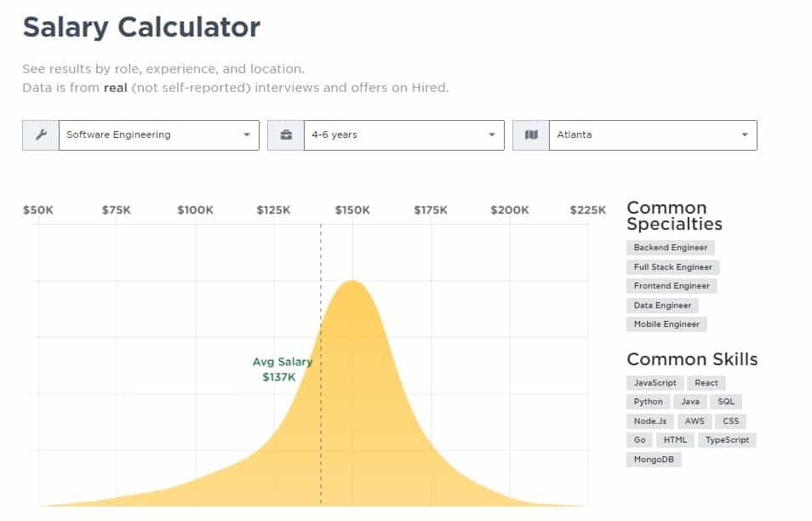Select the JavaScript skill tag
The image size is (812, 521).
(655, 383)
